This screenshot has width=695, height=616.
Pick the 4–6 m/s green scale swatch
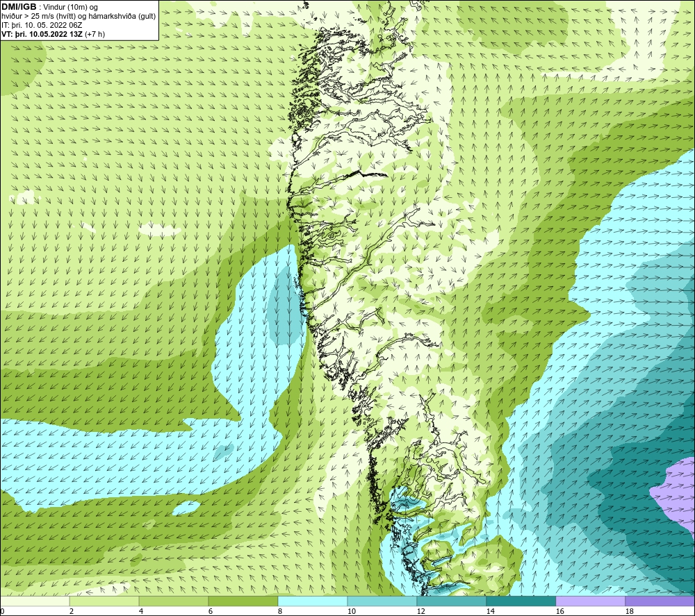click(x=174, y=601)
